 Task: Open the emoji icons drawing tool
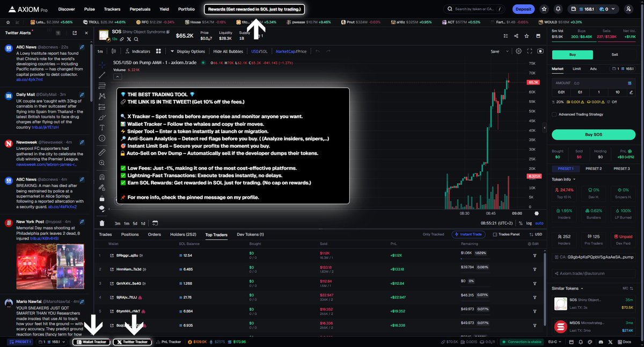(x=102, y=138)
